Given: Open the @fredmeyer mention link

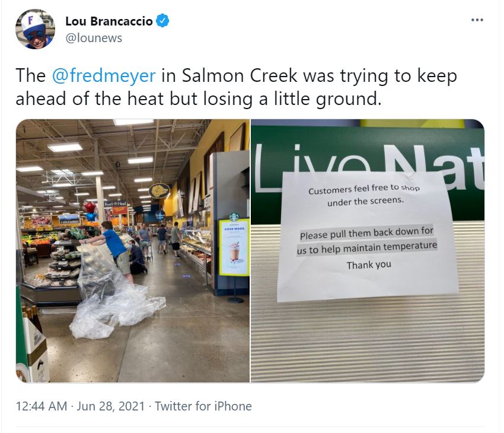Looking at the screenshot, I should (104, 76).
